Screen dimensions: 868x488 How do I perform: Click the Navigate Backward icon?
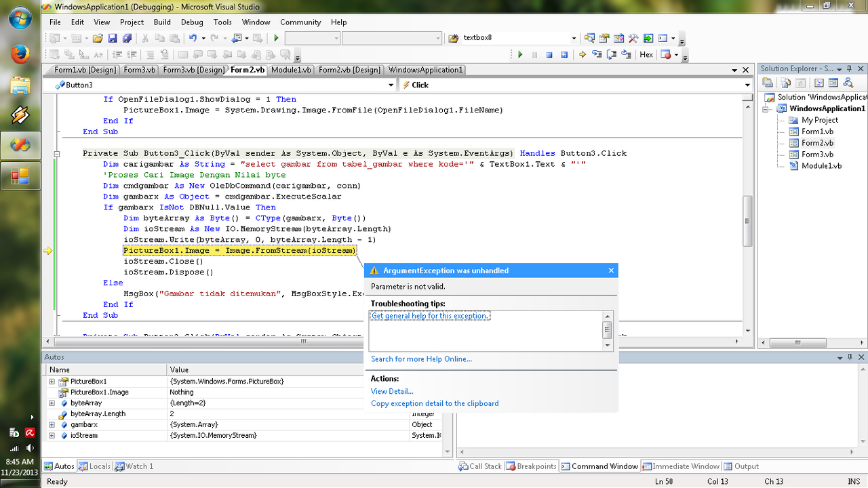coord(237,38)
